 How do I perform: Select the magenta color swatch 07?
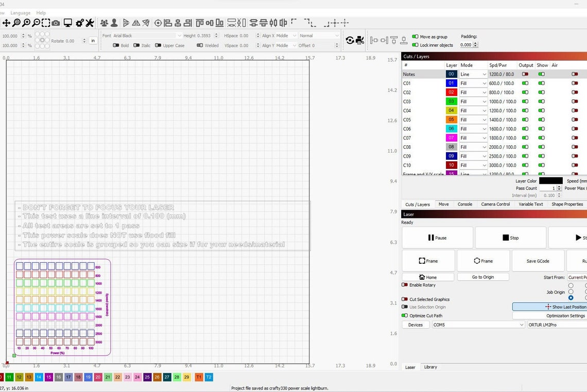pos(451,138)
